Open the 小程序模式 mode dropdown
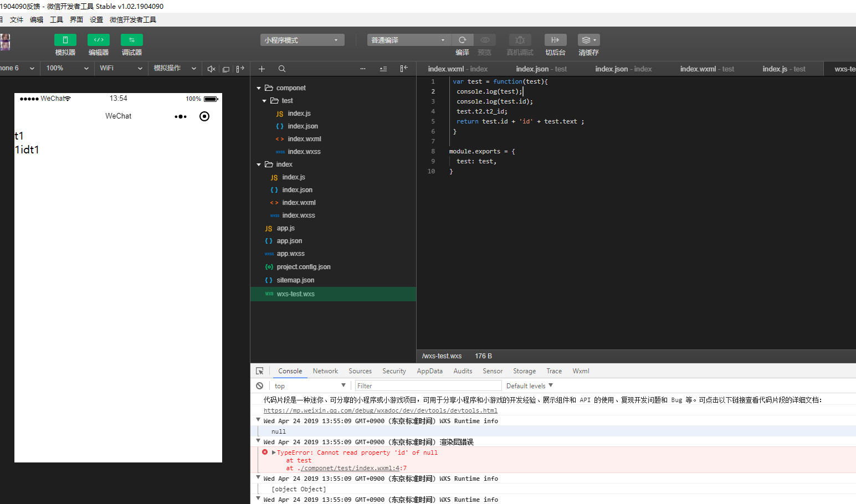 click(x=303, y=40)
